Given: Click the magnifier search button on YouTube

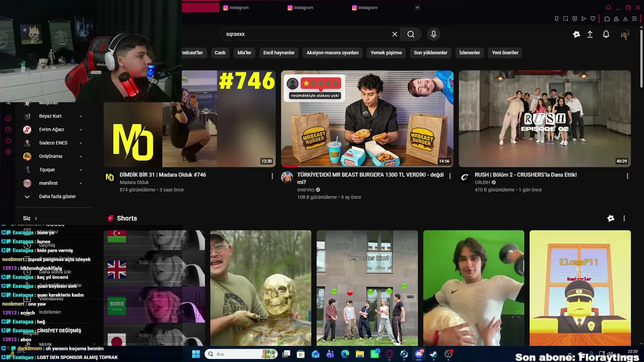Looking at the screenshot, I should coord(411,34).
